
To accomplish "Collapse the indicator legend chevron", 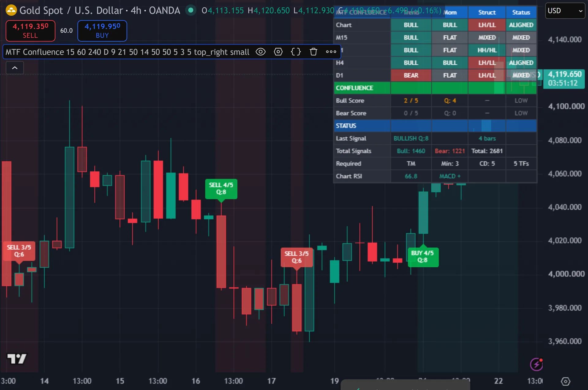I will tap(15, 68).
